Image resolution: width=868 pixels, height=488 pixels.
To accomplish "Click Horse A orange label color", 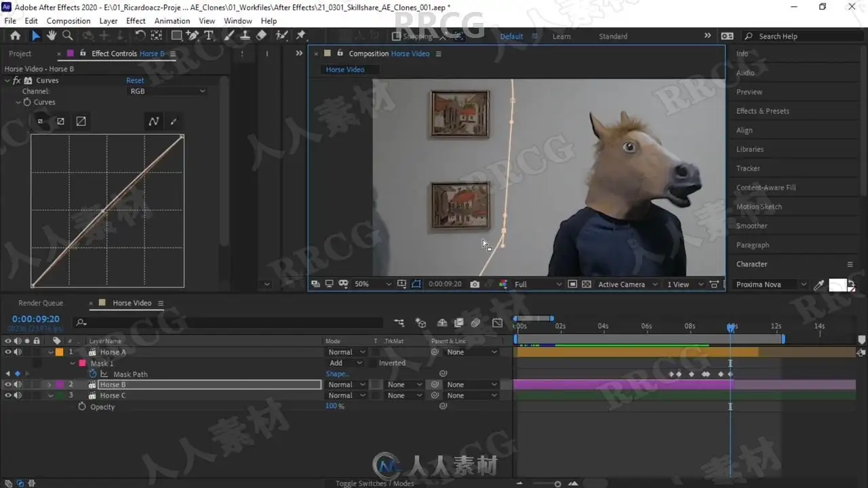I will (59, 352).
